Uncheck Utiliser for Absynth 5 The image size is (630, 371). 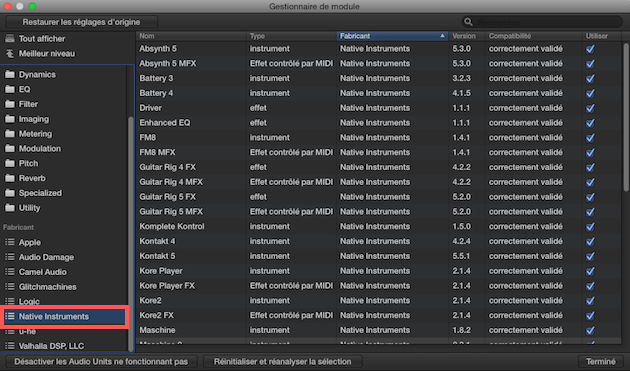click(590, 49)
